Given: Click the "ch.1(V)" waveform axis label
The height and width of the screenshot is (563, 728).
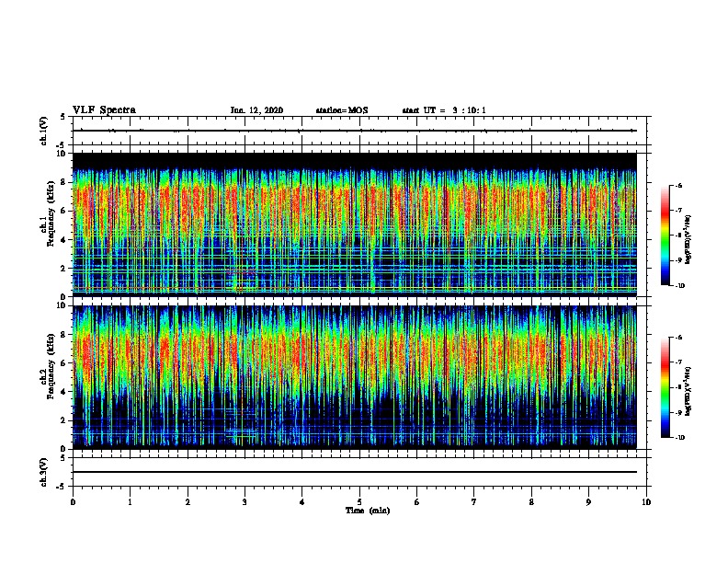Looking at the screenshot, I should click(x=44, y=131).
